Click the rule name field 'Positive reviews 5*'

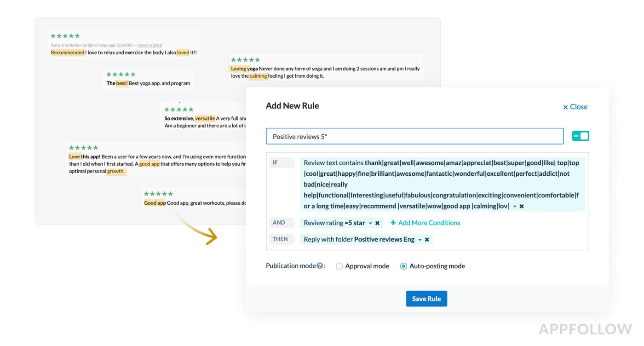pyautogui.click(x=414, y=136)
